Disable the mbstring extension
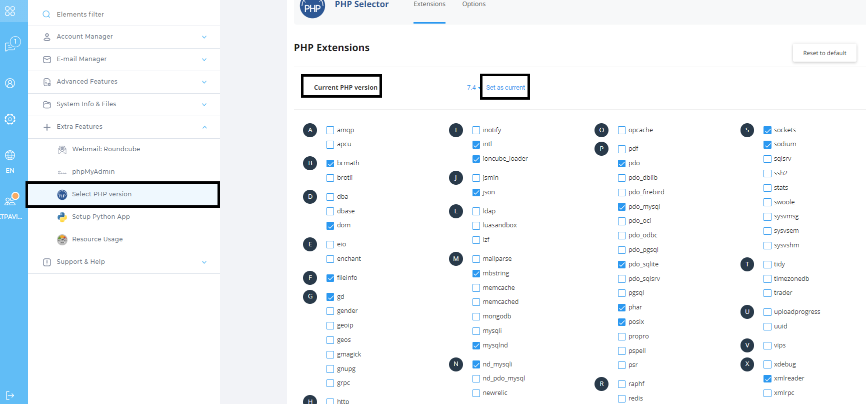 (476, 274)
